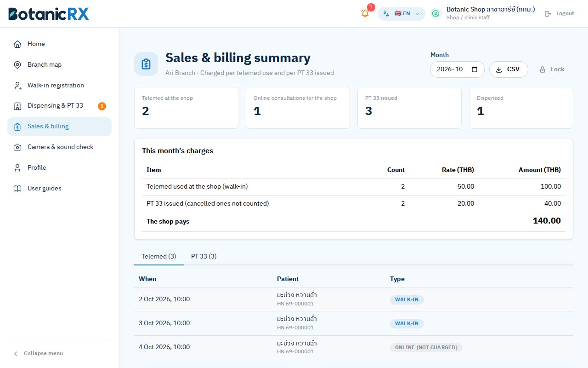Image resolution: width=588 pixels, height=368 pixels.
Task: Click the ONLINE (NOT CHARGED) badge
Action: tap(426, 348)
